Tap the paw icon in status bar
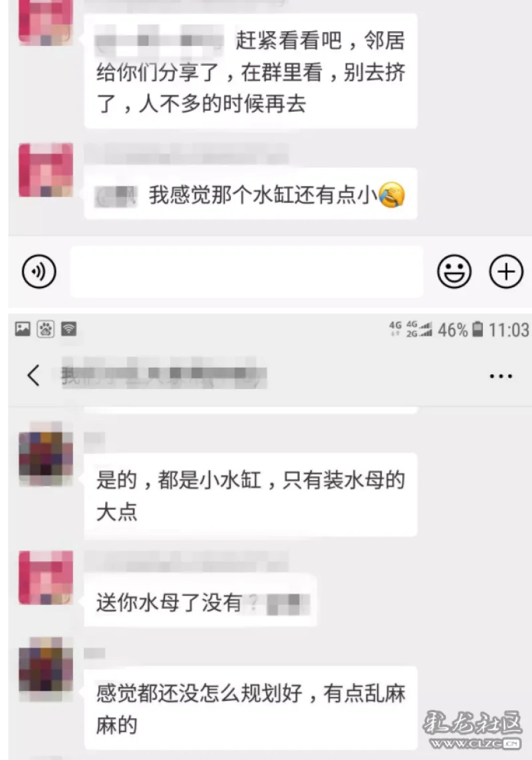 click(46, 329)
